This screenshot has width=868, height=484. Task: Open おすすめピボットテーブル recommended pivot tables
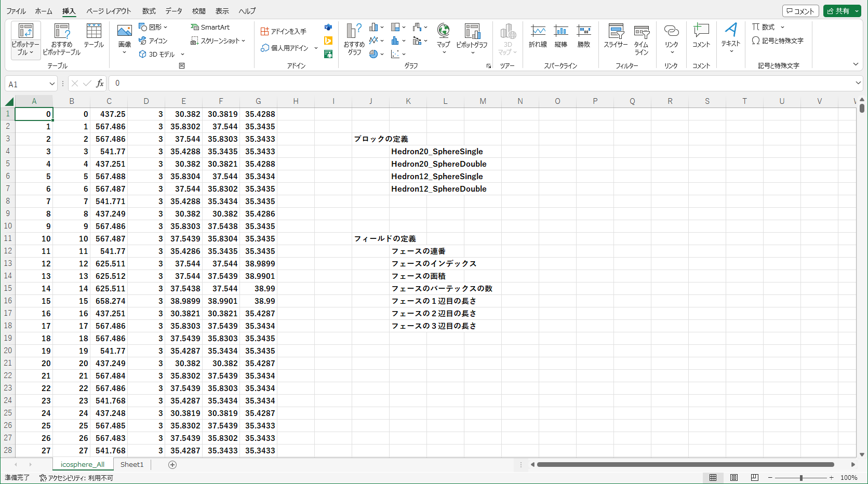(62, 39)
